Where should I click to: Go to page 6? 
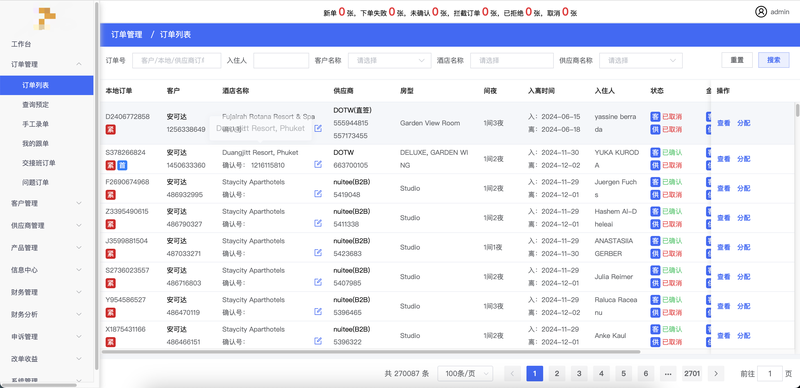645,374
